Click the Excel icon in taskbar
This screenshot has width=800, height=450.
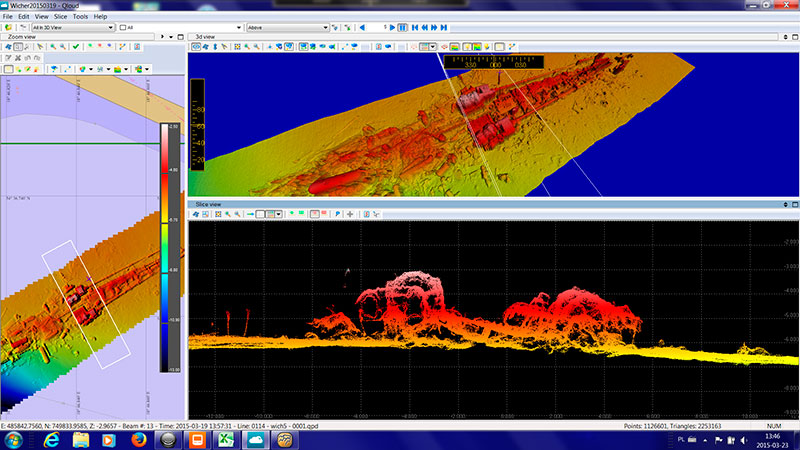click(x=226, y=438)
